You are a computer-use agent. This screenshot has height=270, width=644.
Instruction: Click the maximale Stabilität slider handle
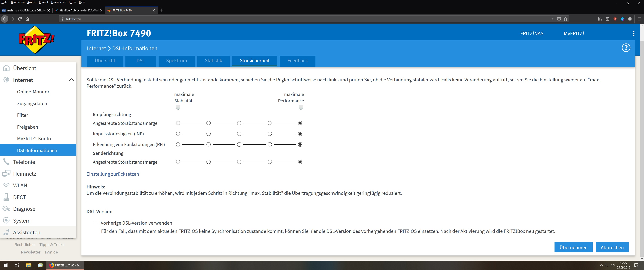click(x=178, y=107)
